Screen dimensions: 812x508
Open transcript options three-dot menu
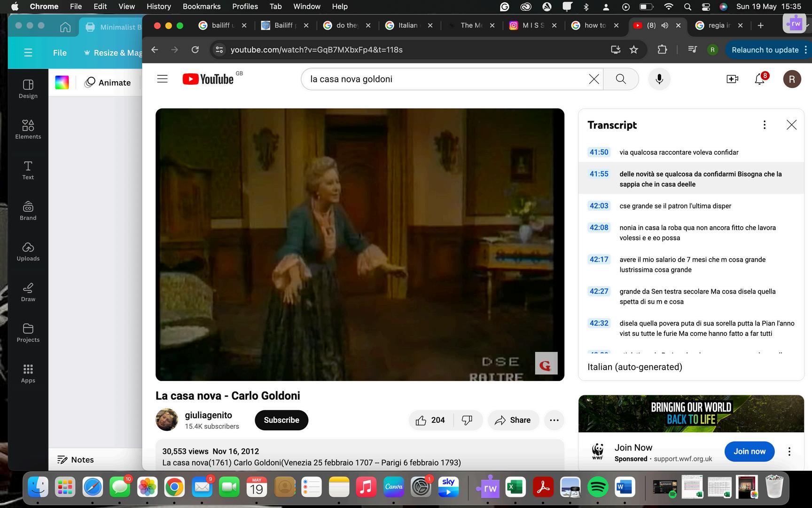tap(765, 125)
